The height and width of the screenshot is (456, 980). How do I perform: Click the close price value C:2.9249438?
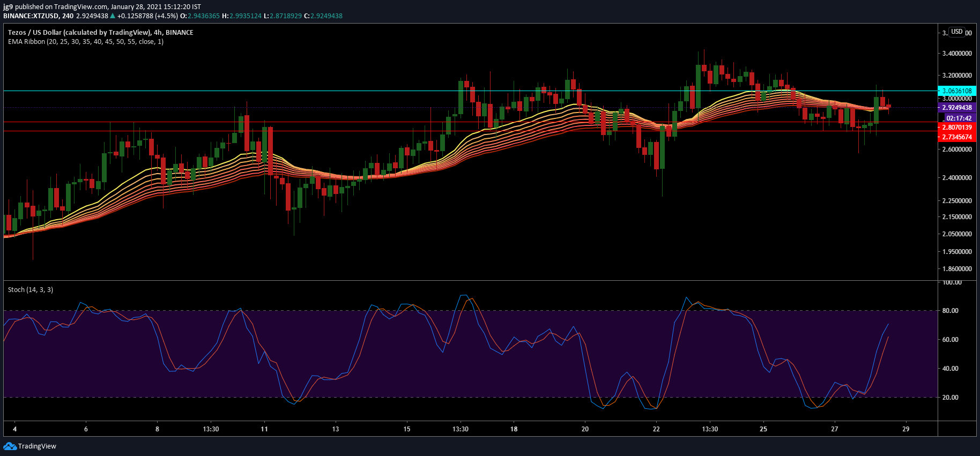click(x=323, y=16)
